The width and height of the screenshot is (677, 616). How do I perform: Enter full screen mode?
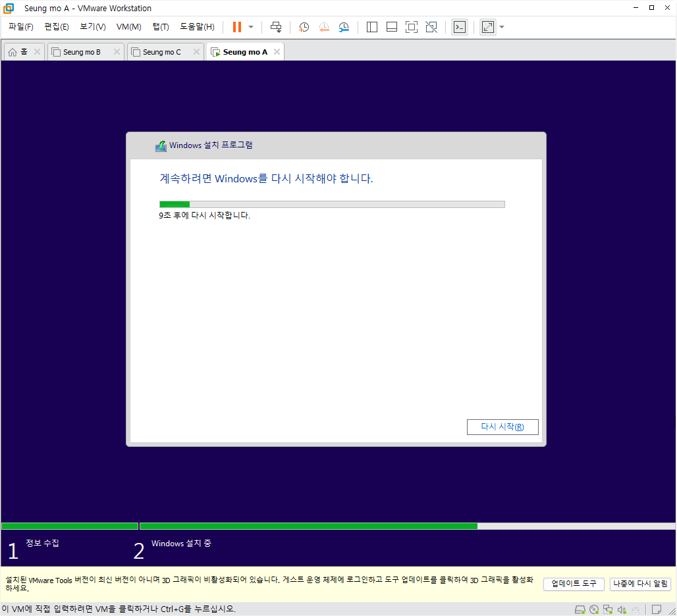pyautogui.click(x=412, y=27)
